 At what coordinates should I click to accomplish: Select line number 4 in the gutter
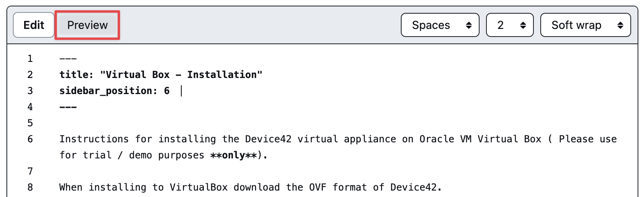(x=30, y=107)
